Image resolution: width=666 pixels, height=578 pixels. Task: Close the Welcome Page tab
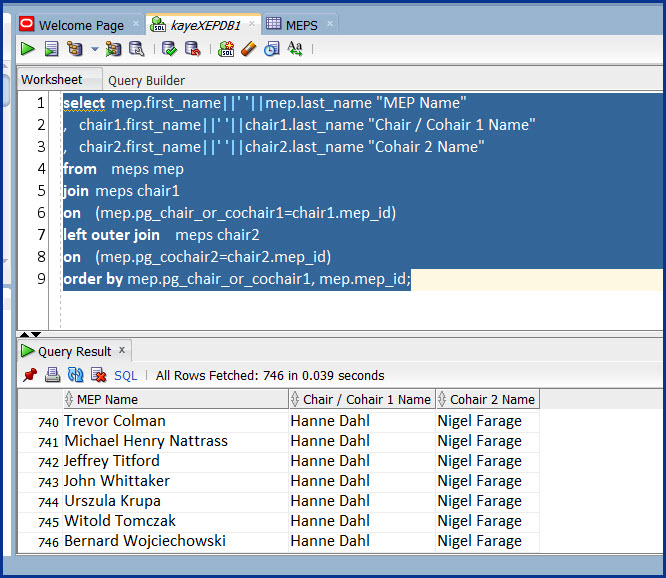point(135,24)
